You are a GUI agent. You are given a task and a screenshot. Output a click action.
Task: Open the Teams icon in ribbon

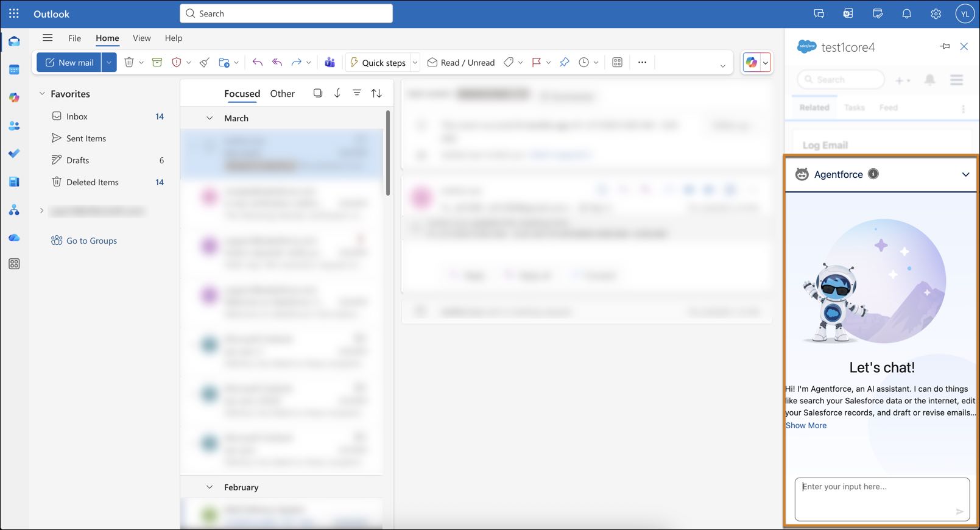330,62
